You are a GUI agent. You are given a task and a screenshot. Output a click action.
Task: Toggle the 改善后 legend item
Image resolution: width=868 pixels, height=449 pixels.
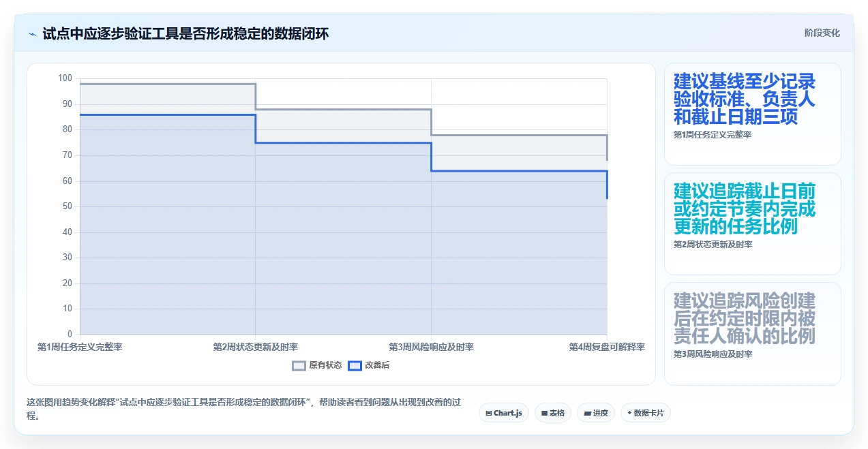point(369,365)
